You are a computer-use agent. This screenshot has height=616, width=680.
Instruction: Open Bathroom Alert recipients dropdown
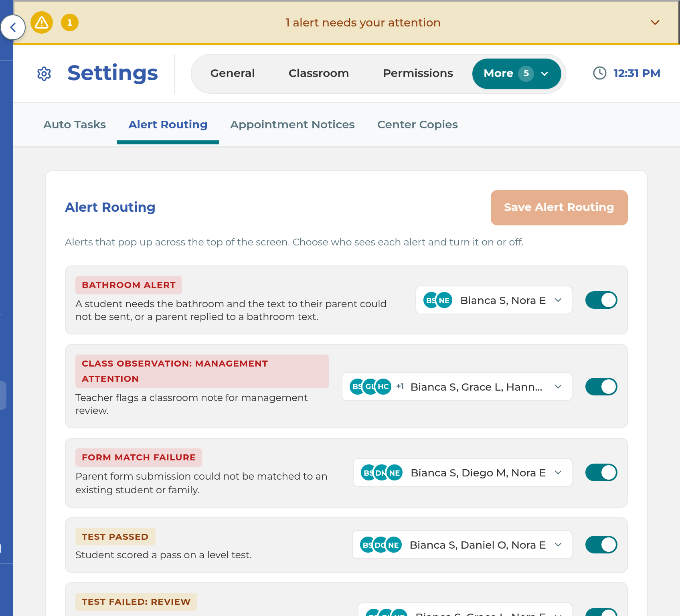pyautogui.click(x=494, y=300)
